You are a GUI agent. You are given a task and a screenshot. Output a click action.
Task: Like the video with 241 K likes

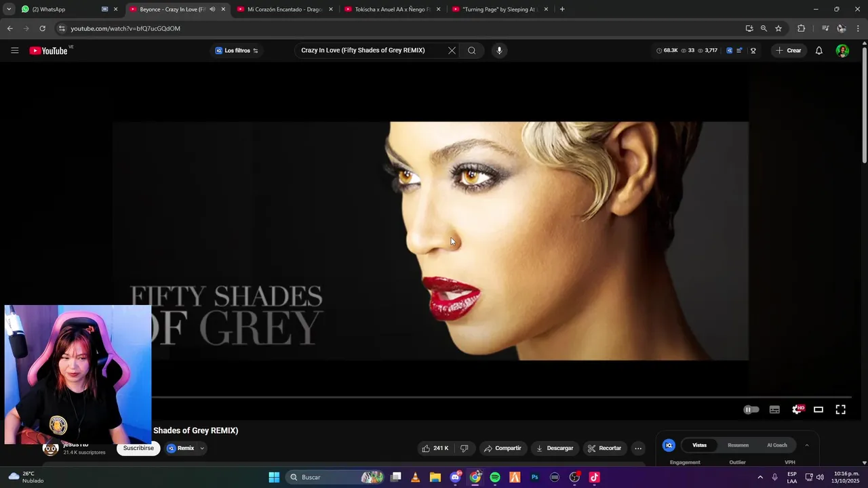(x=435, y=448)
